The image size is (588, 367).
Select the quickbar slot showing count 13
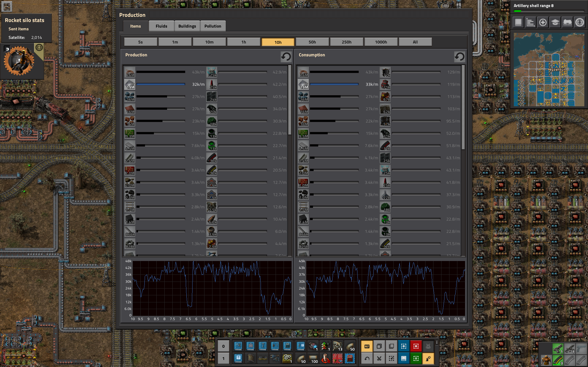tap(338, 346)
